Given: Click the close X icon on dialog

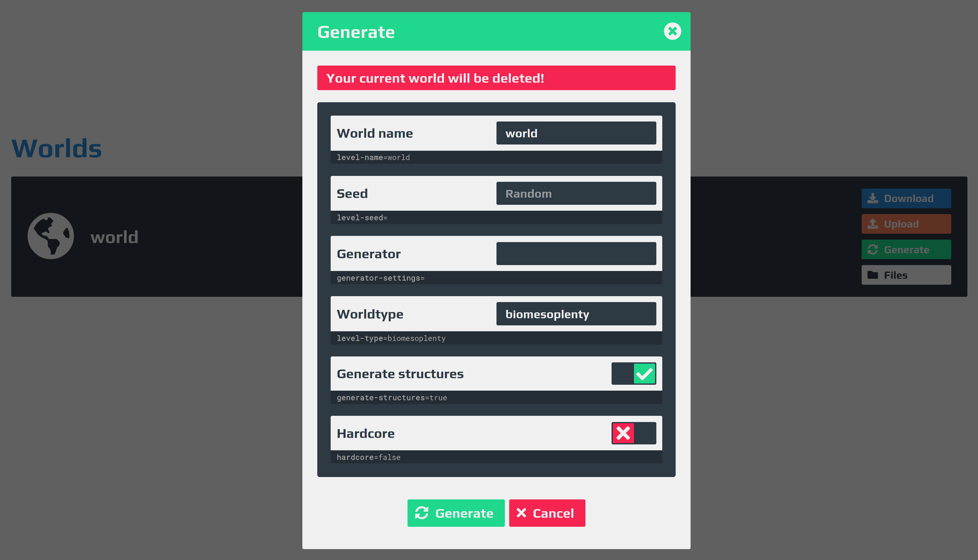Looking at the screenshot, I should 673,31.
